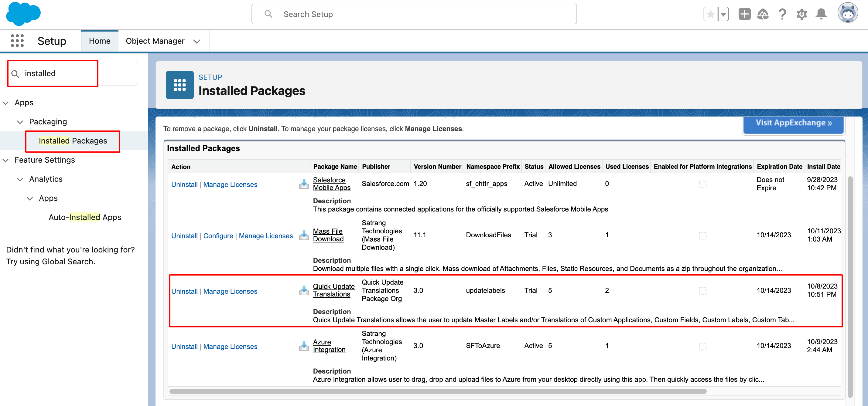
Task: Toggle platform integrations checkbox for Azure Integration
Action: [702, 347]
